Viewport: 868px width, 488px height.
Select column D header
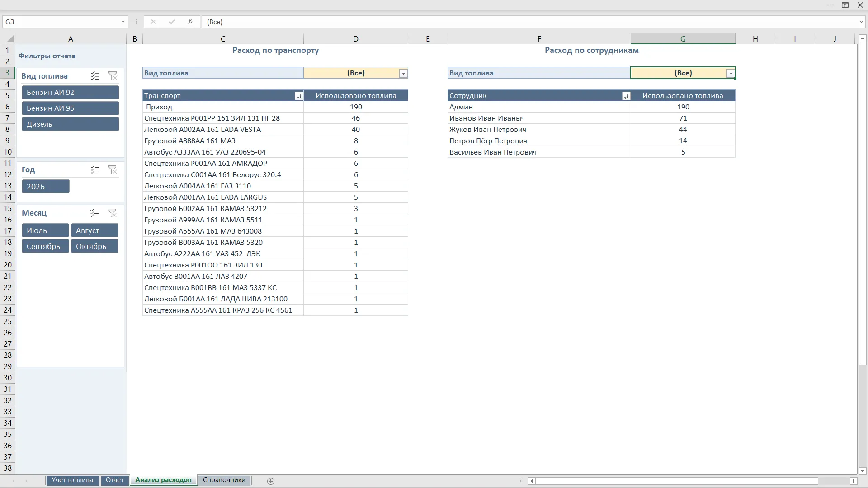coord(356,39)
